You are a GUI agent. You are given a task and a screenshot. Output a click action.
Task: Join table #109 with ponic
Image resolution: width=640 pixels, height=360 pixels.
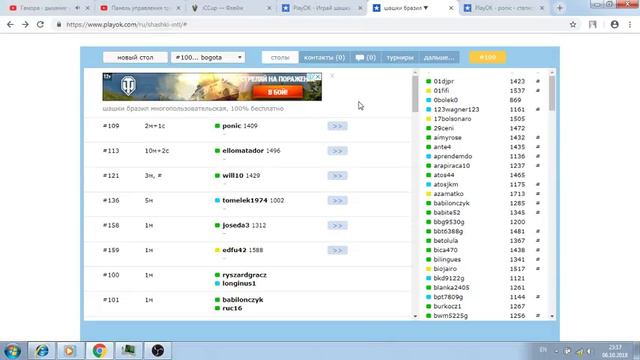click(337, 126)
